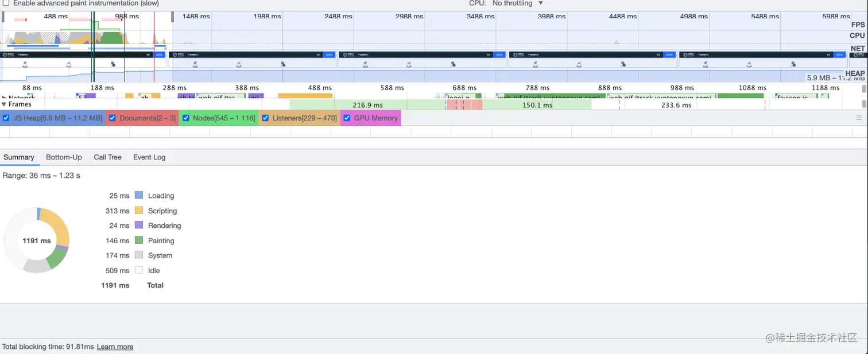This screenshot has height=354, width=868.
Task: Click the Idle white color swatch
Action: coord(138,270)
